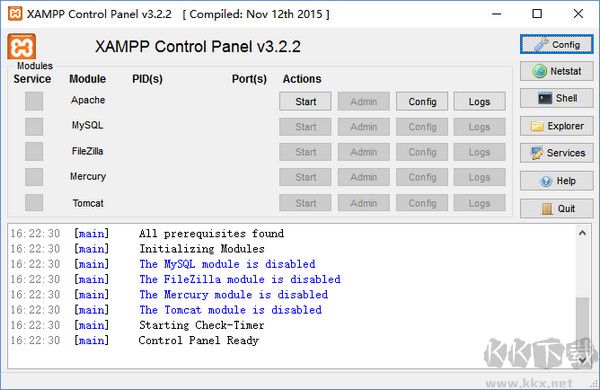Click 'The Mercury module is disabled' log line
600x390 pixels.
click(x=233, y=294)
